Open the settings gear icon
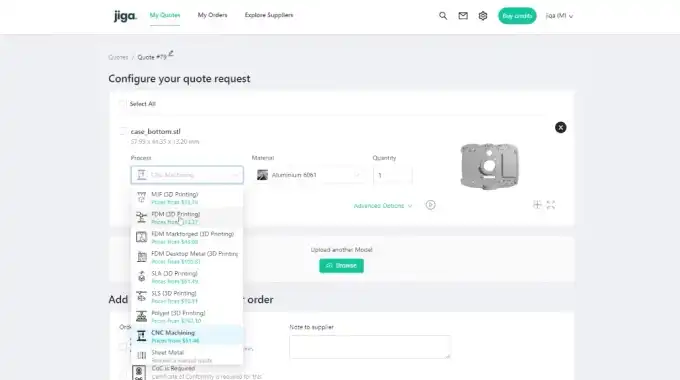Screen dimensions: 680x380 [x=483, y=16]
